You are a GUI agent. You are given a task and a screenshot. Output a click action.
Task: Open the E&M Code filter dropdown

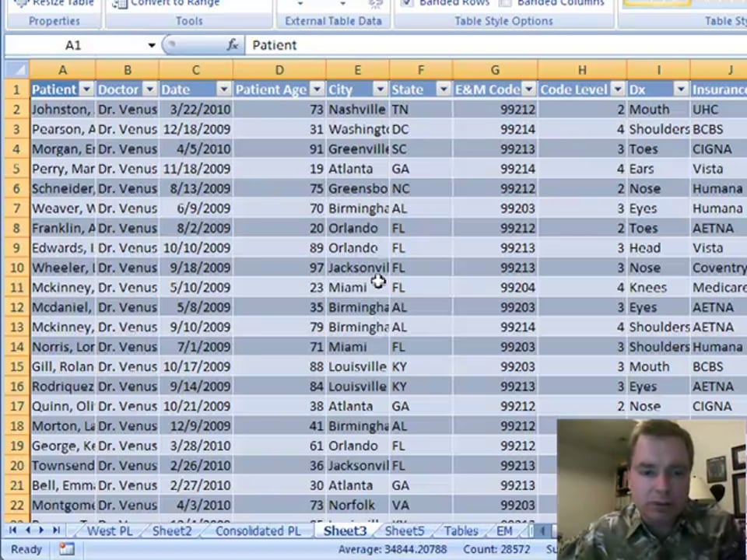click(529, 89)
